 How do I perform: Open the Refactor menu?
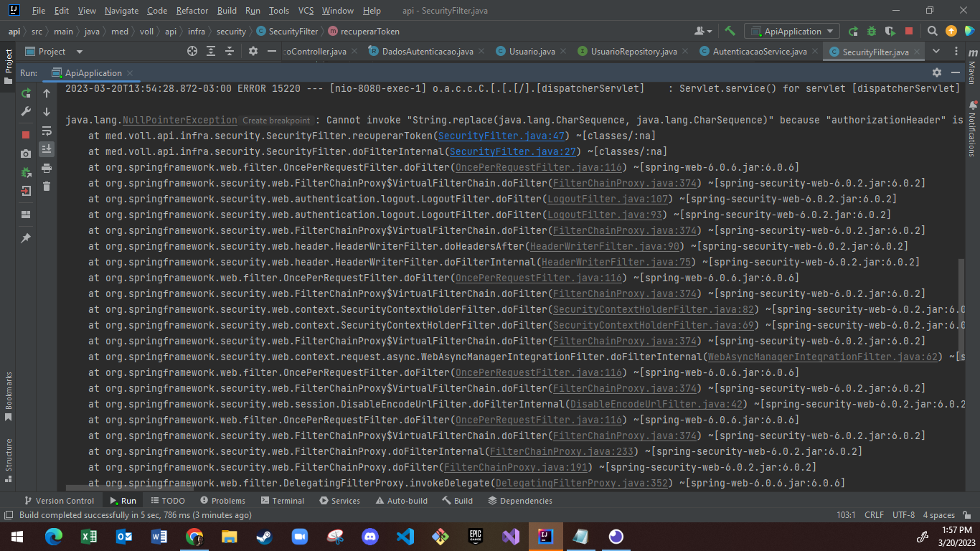(192, 11)
